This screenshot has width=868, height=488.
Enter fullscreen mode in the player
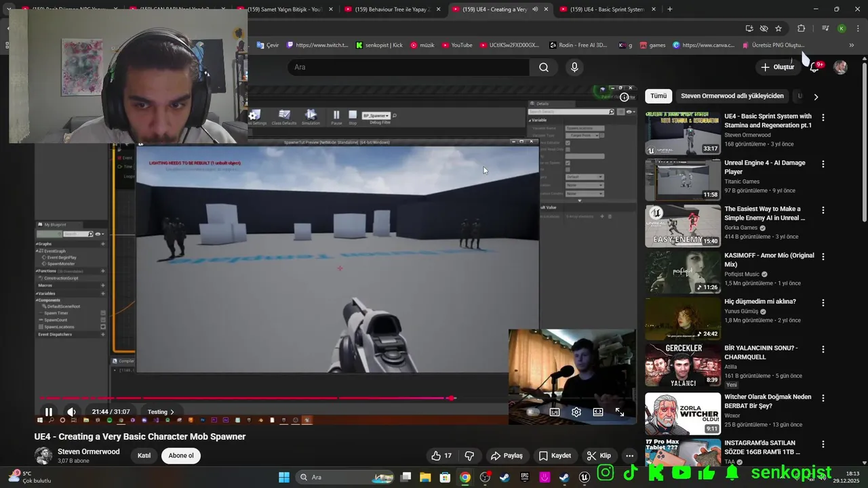pyautogui.click(x=620, y=411)
